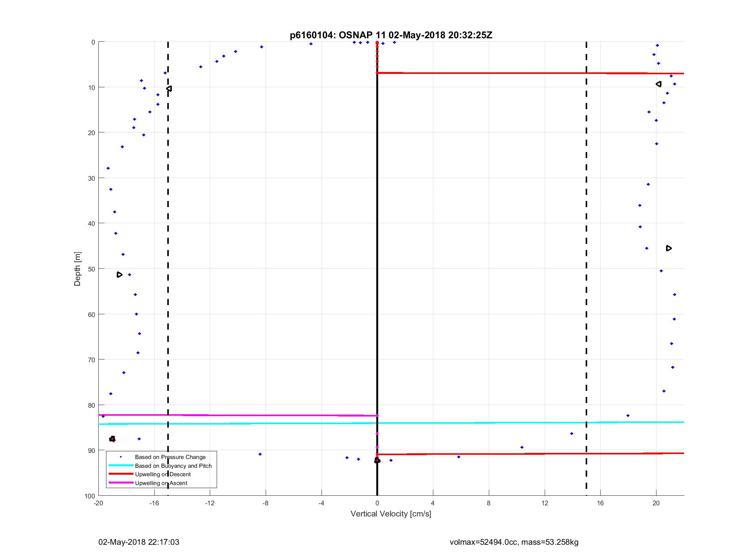Click the plot title "p6160104: OSNAP 11 02-May-2018 20:32:25Z"
756x557 pixels.
coord(391,35)
